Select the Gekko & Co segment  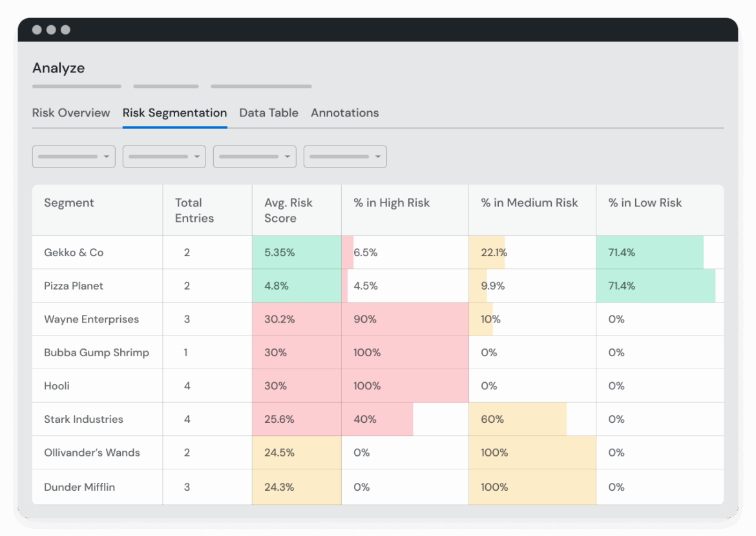(x=74, y=252)
